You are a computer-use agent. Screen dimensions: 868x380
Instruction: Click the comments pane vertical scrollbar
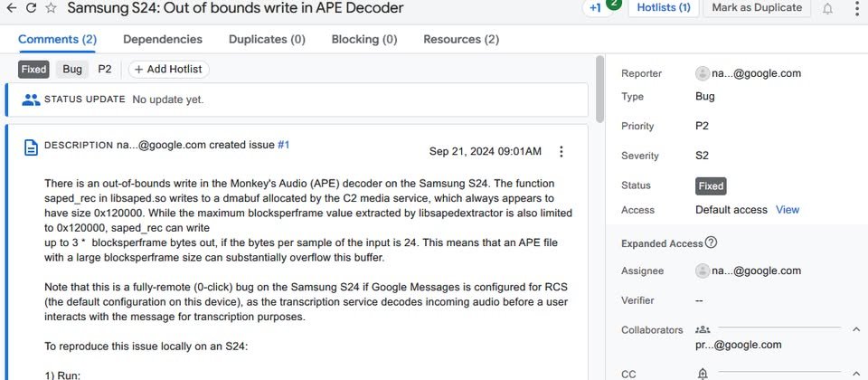coord(599,89)
